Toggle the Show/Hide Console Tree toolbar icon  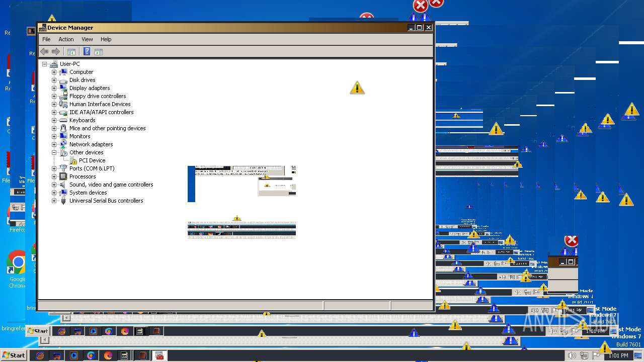tap(71, 52)
